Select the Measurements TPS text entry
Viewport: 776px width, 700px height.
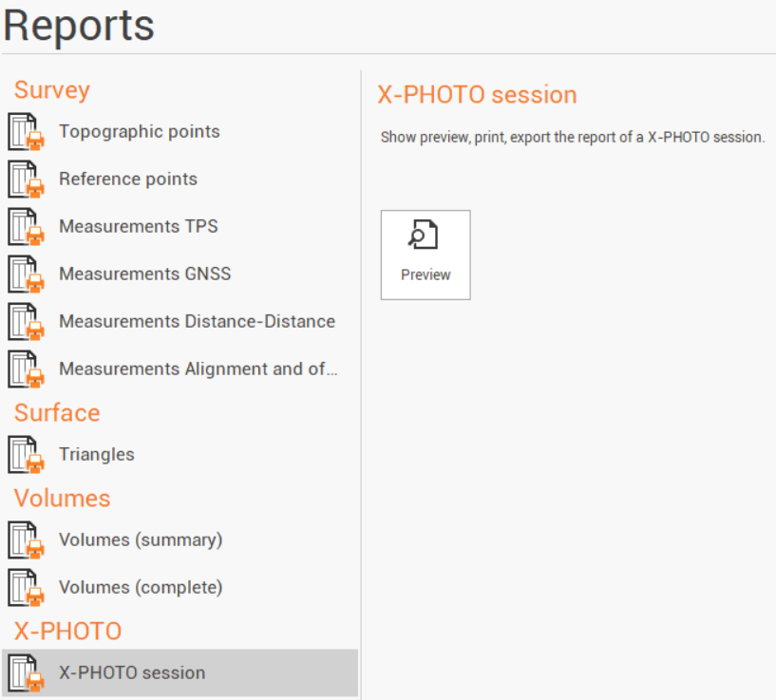(x=138, y=226)
